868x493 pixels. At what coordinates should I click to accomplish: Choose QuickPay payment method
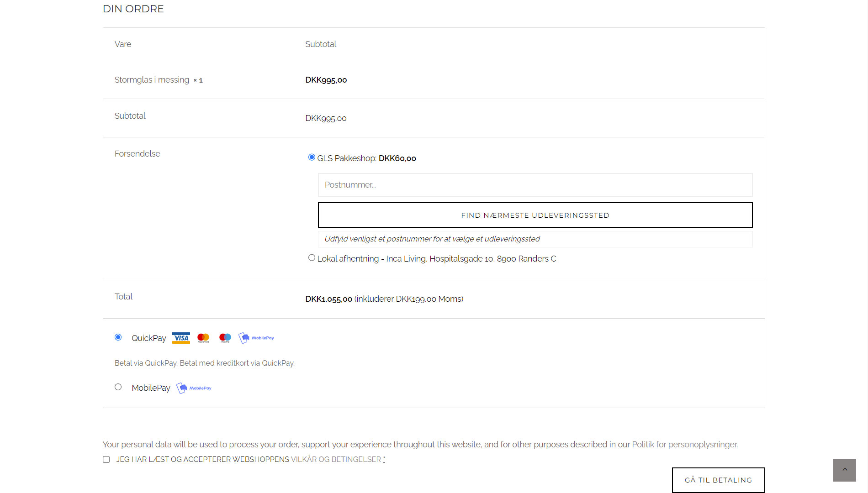[118, 337]
